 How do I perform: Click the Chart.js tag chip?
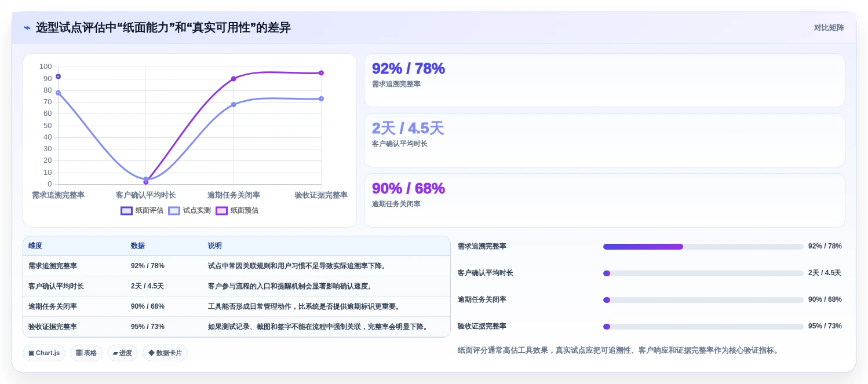pyautogui.click(x=44, y=353)
